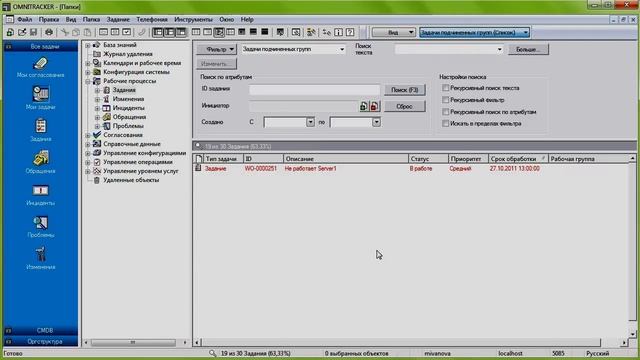
Task: Enable Рекурсивный фильтр checkbox
Action: 446,100
